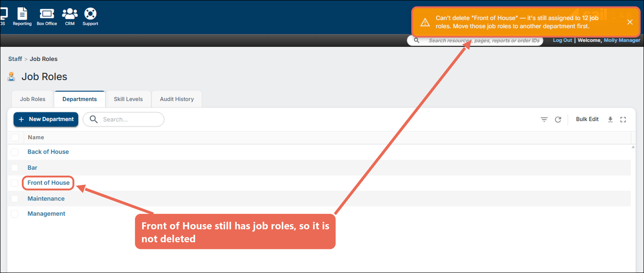The width and height of the screenshot is (644, 273).
Task: Tick the select-all checkbox in header
Action: [15, 137]
